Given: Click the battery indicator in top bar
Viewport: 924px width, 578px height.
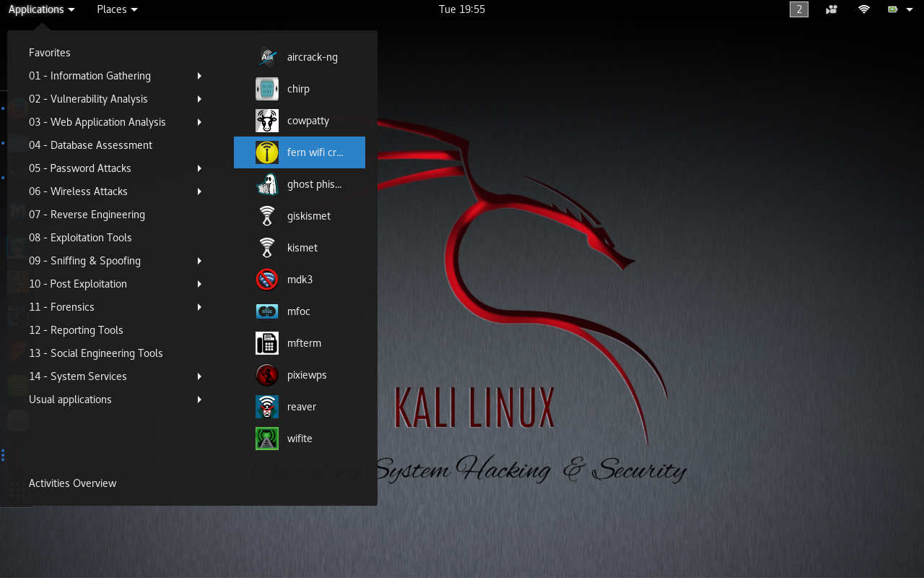Looking at the screenshot, I should point(893,9).
